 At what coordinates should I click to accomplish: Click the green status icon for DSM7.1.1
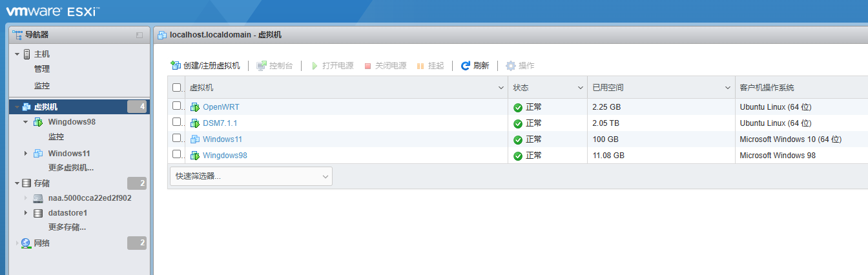(x=518, y=124)
